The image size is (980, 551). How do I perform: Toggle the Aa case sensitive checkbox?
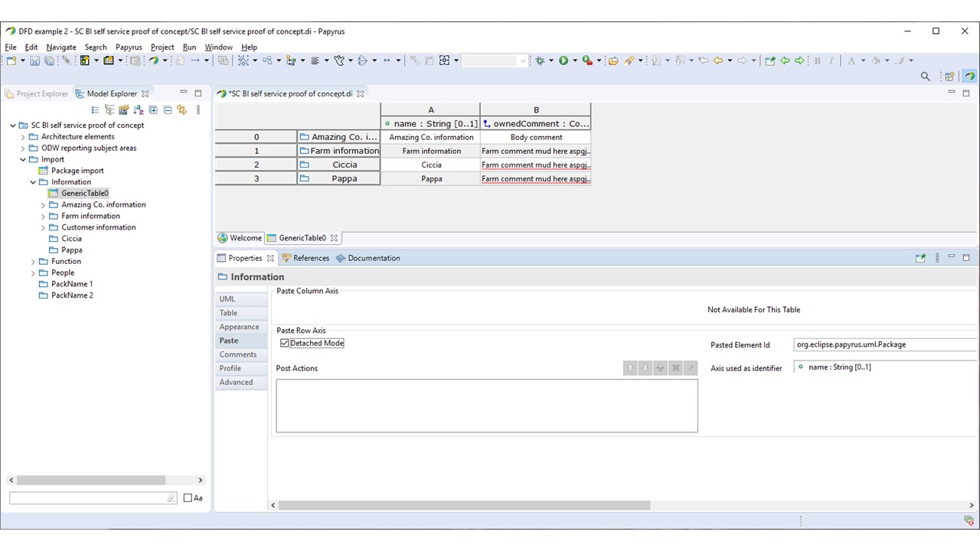[188, 498]
